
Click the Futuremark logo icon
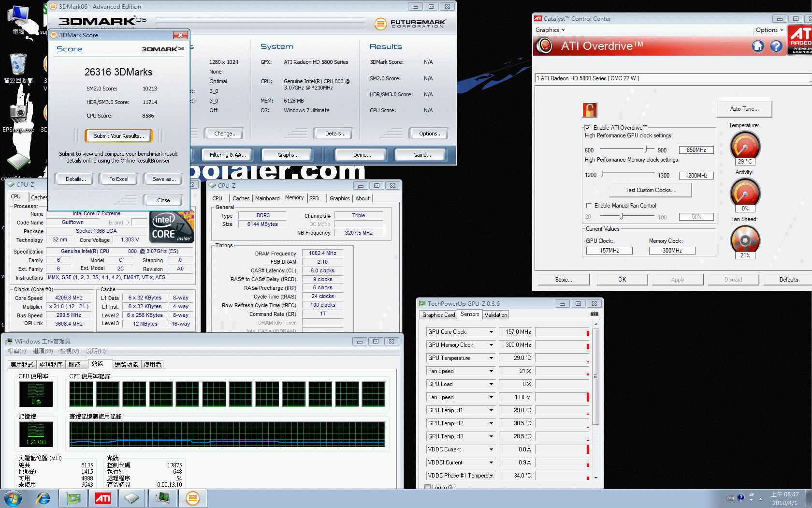tap(381, 23)
